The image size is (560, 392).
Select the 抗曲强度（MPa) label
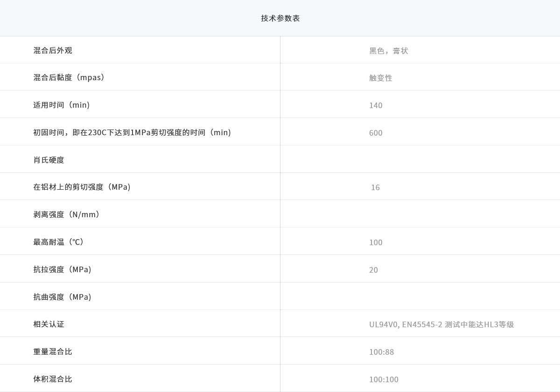click(62, 297)
